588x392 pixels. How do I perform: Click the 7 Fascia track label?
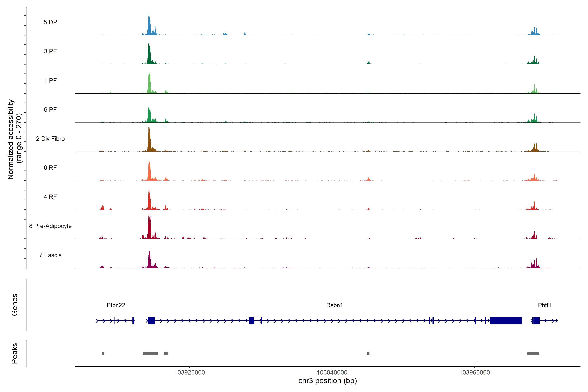click(x=50, y=255)
